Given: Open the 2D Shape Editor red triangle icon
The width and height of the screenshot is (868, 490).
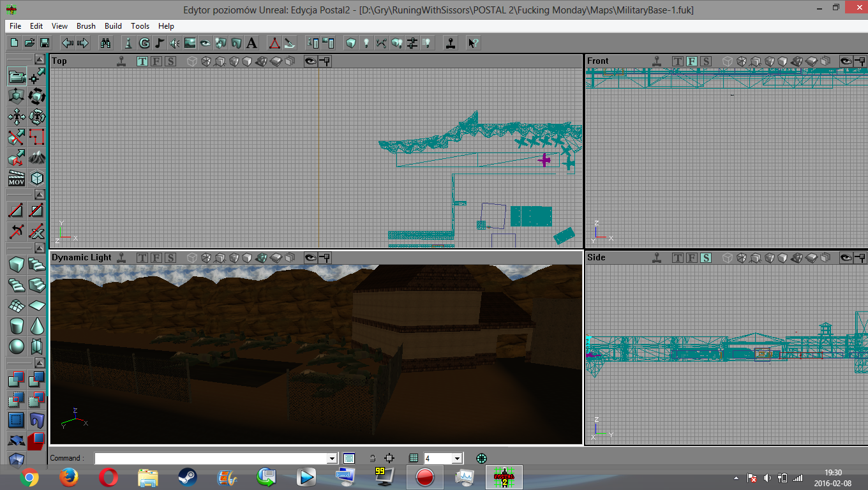Looking at the screenshot, I should (x=274, y=43).
